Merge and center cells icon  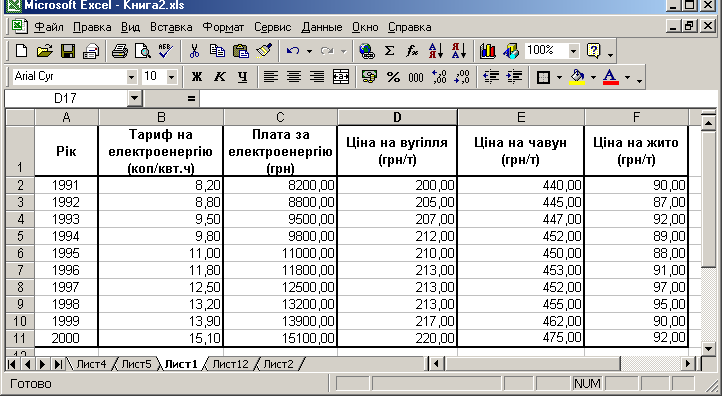pyautogui.click(x=341, y=77)
